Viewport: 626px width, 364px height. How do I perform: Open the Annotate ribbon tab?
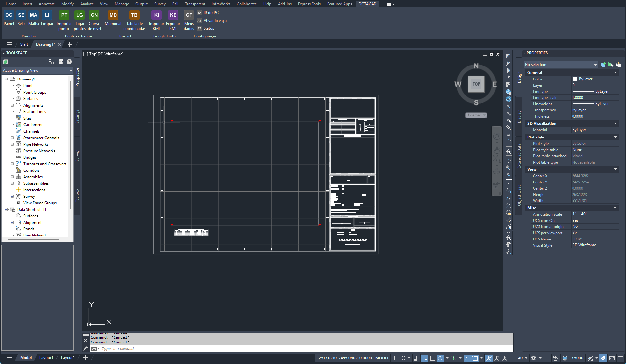pos(47,4)
